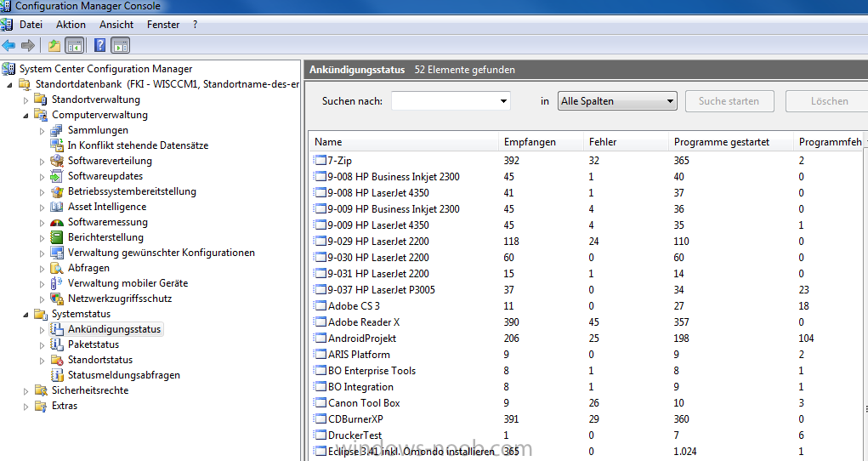Select the AndroidProjekt row
This screenshot has width=868, height=461.
[x=588, y=339]
